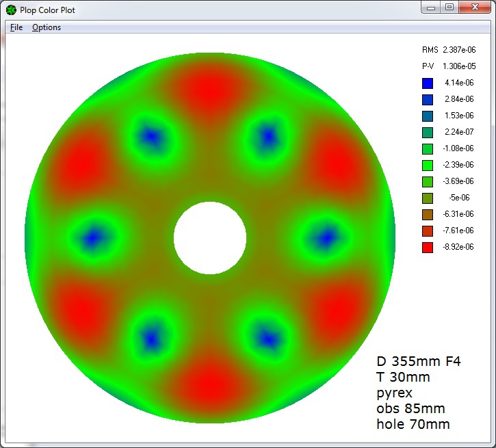Click the 'T 30mm' annotation
496x448 pixels.
click(x=403, y=377)
